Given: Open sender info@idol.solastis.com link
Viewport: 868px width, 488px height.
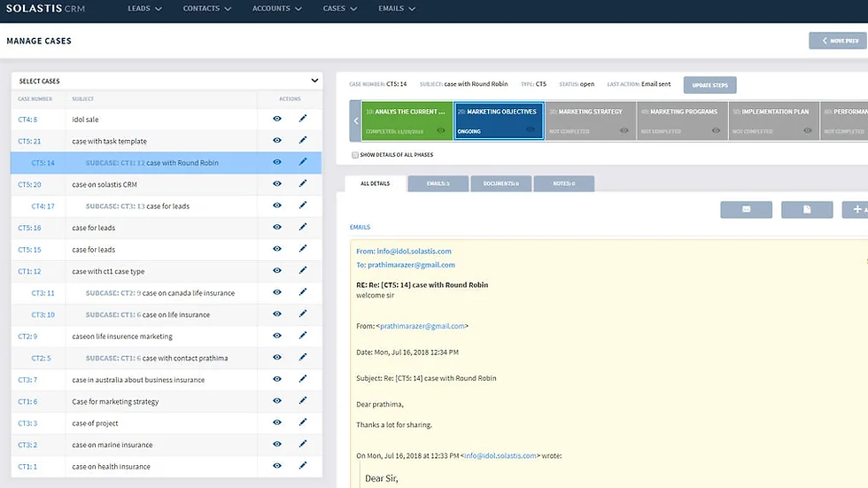Looking at the screenshot, I should click(415, 252).
